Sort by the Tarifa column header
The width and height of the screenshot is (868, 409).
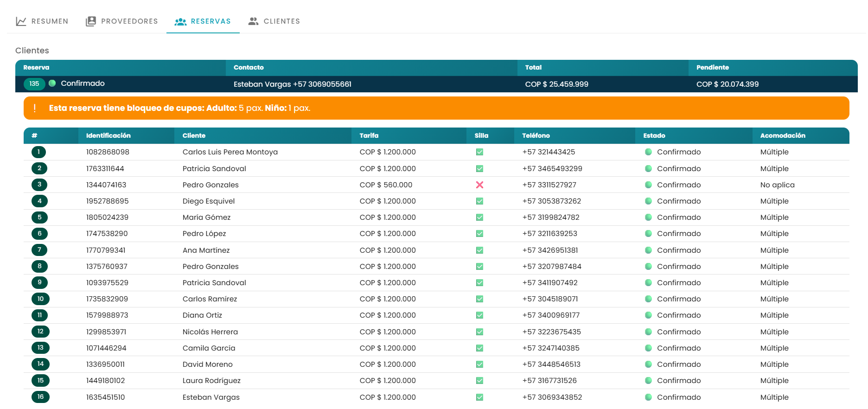[x=369, y=135]
